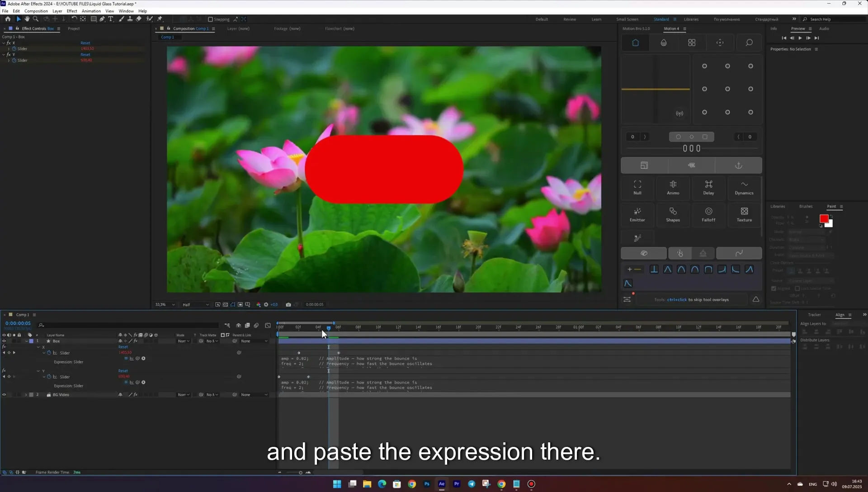868x492 pixels.
Task: Select the Pen tool in toolbar
Action: [102, 19]
